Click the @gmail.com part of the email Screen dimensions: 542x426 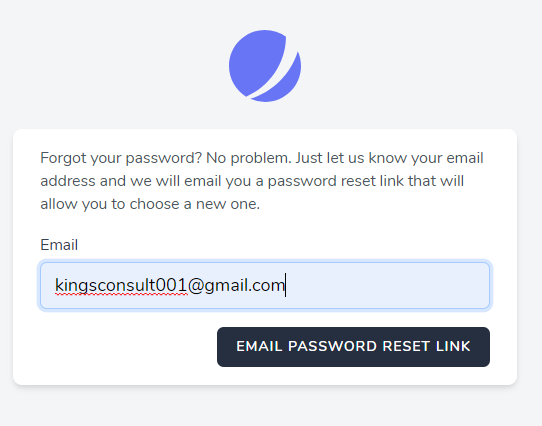[236, 286]
